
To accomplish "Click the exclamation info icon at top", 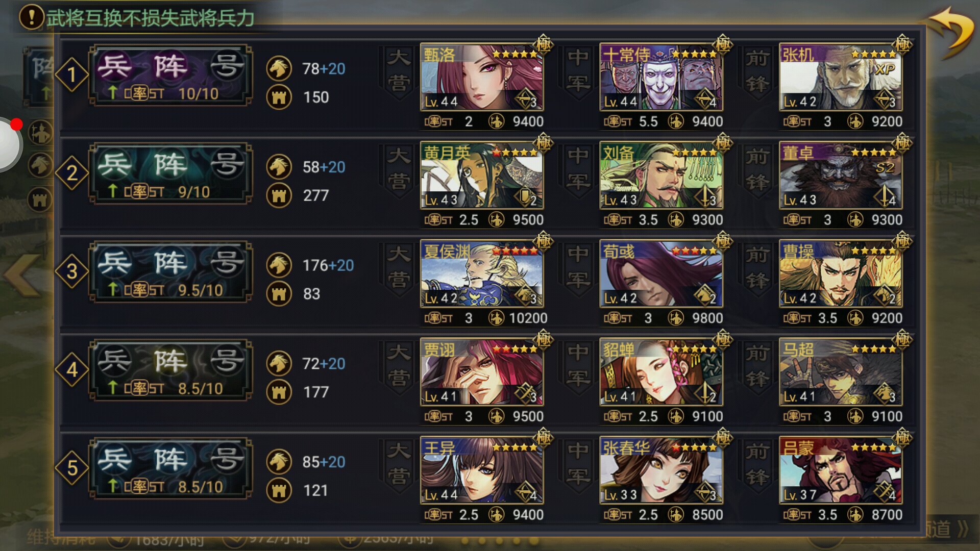I will point(32,17).
